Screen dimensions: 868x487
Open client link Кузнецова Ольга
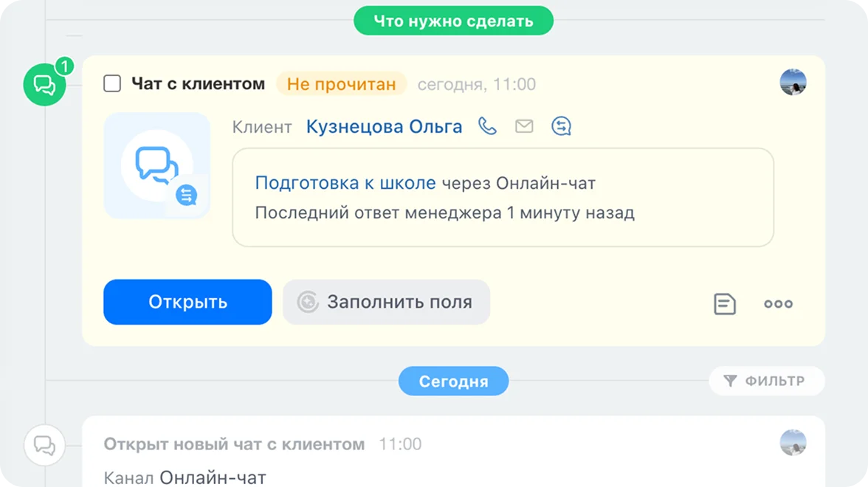point(384,127)
